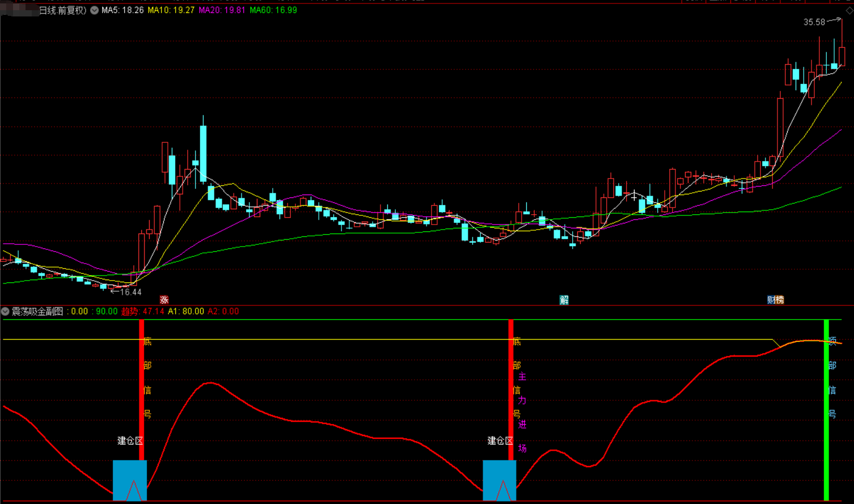This screenshot has width=854, height=504.
Task: Click the second 建仓区 label
Action: pos(500,441)
